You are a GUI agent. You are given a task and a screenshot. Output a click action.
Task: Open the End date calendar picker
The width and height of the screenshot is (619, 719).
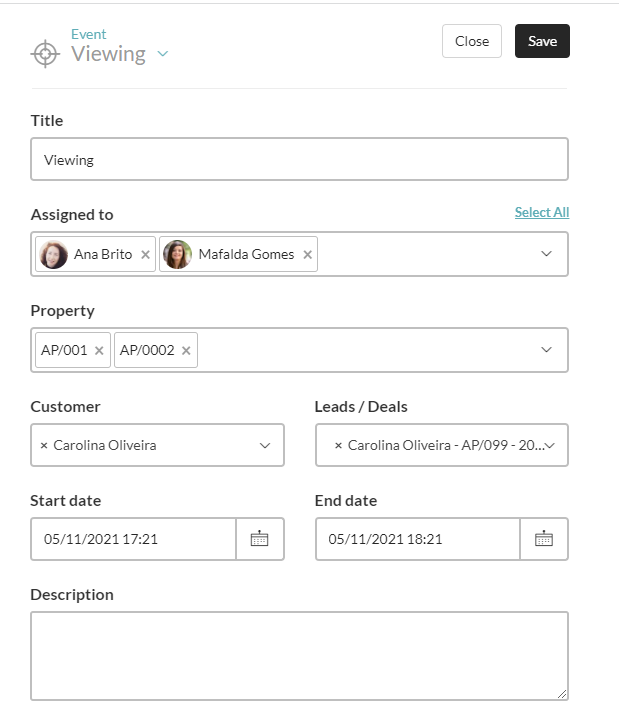544,539
